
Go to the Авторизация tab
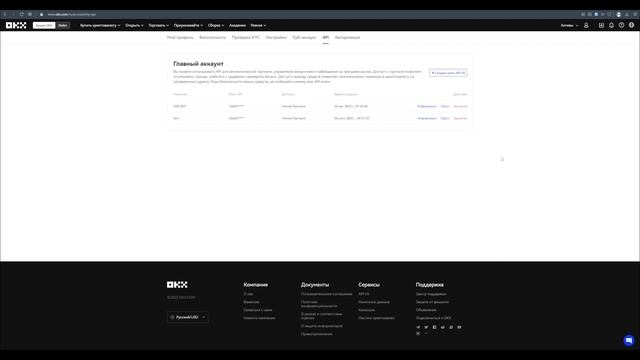(x=347, y=38)
